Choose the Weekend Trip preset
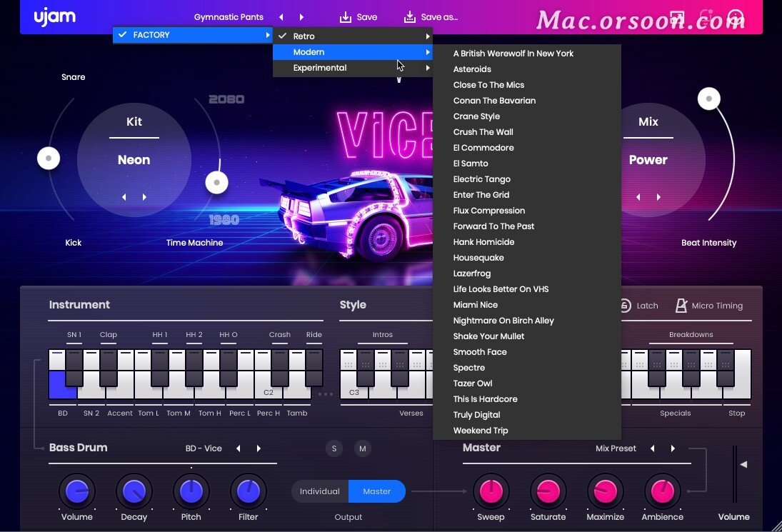Screen dimensions: 782x532 point(527,431)
